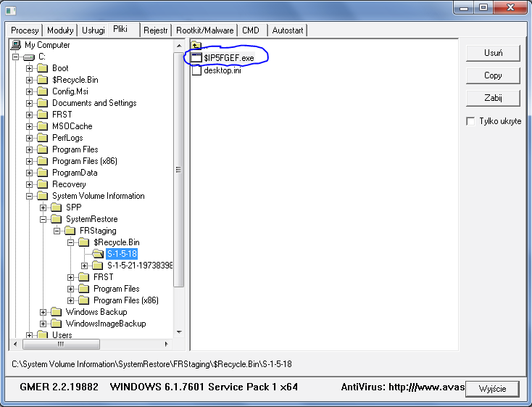The width and height of the screenshot is (532, 407).
Task: Toggle the Tylko ukryte checkbox
Action: [x=470, y=121]
